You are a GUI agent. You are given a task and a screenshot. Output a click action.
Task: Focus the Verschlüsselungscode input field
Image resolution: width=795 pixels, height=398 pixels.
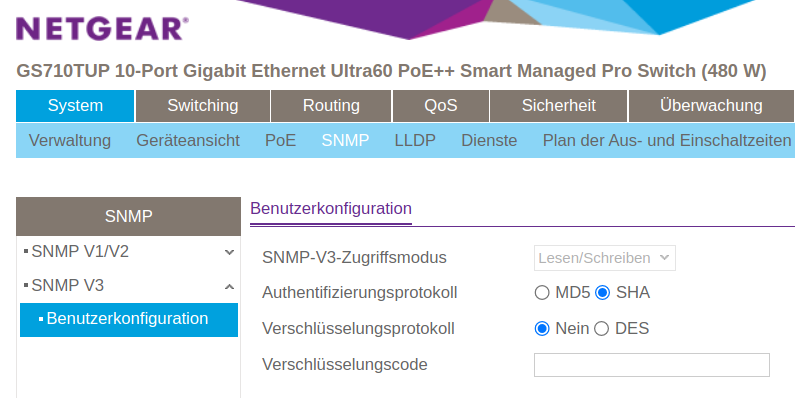[652, 365]
